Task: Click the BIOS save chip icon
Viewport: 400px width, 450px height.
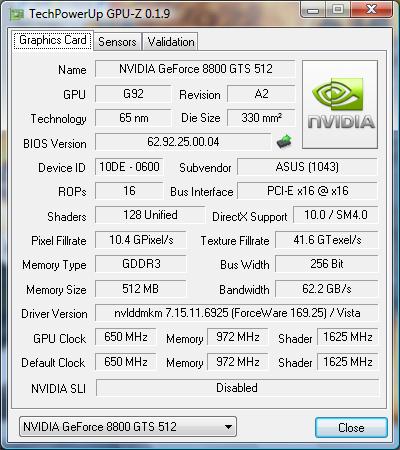Action: coord(284,142)
